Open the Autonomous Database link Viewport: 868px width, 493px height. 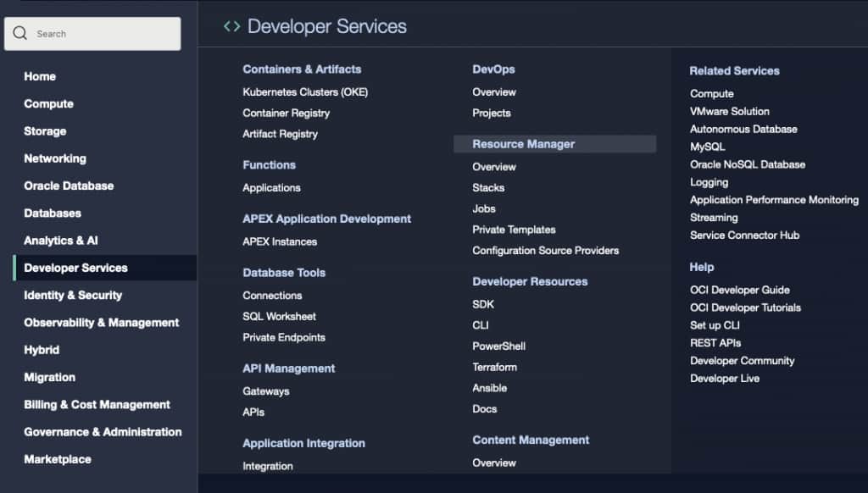point(743,129)
